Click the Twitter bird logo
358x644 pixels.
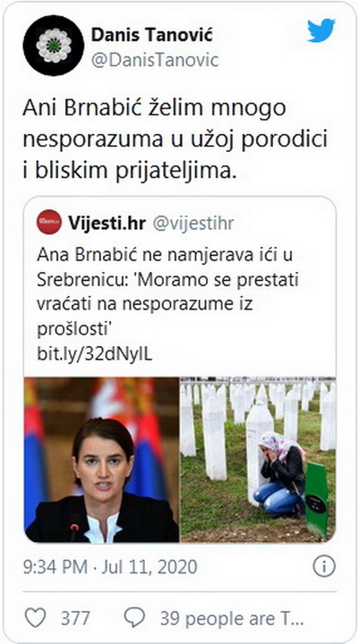coord(321,30)
